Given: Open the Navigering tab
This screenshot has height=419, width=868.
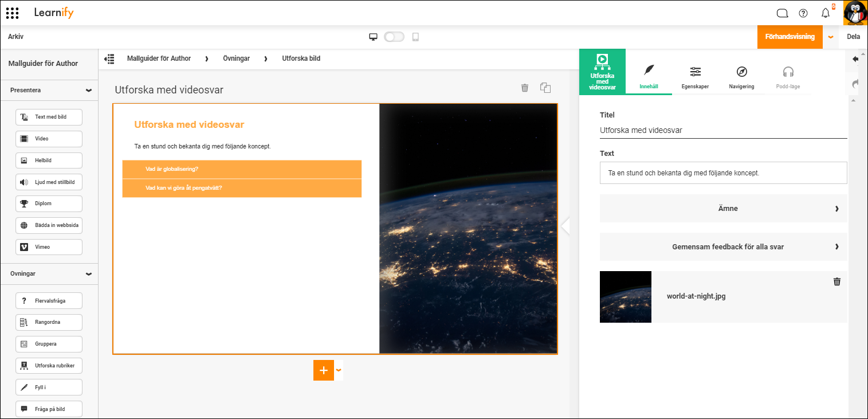Looking at the screenshot, I should pos(741,77).
